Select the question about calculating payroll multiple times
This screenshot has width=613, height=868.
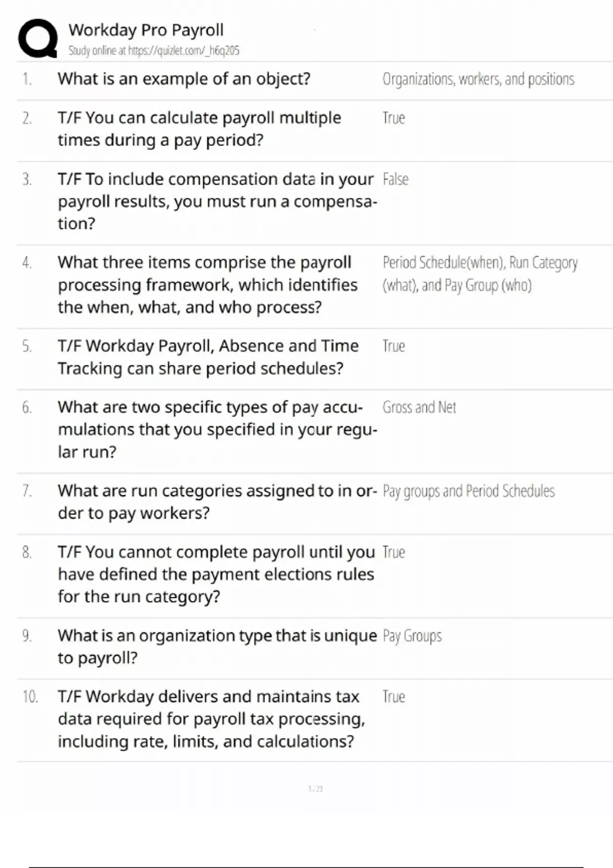(x=199, y=129)
